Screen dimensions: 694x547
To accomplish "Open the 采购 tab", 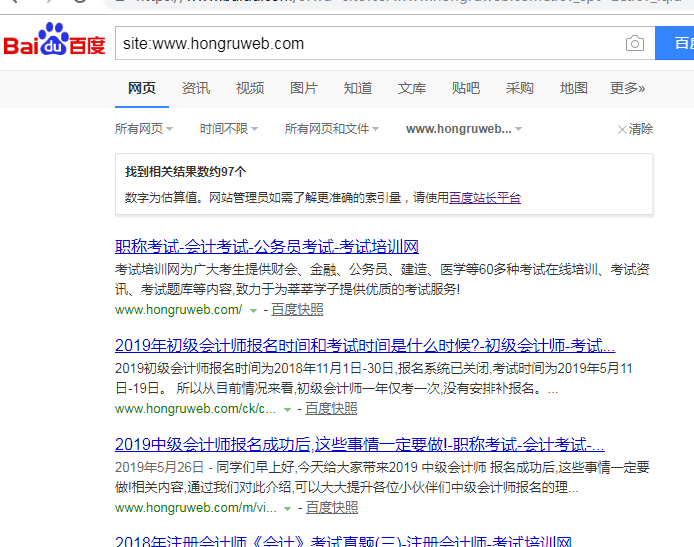I will coord(520,88).
